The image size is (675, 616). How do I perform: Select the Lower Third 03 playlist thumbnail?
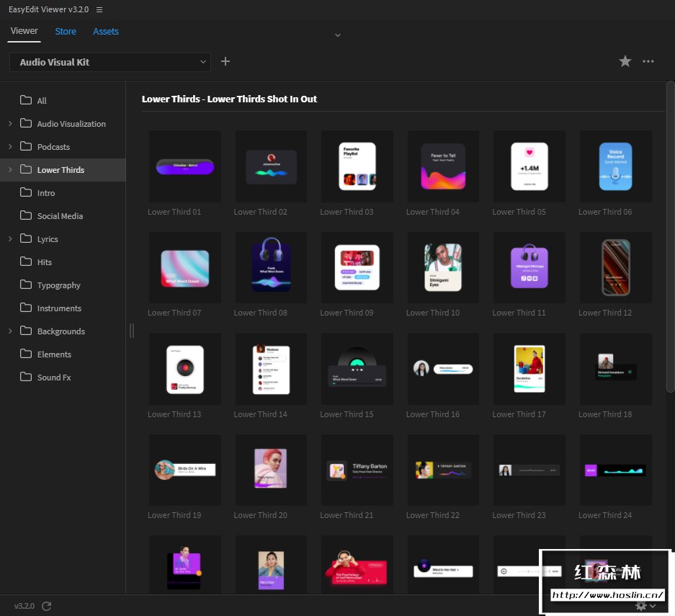coord(357,166)
